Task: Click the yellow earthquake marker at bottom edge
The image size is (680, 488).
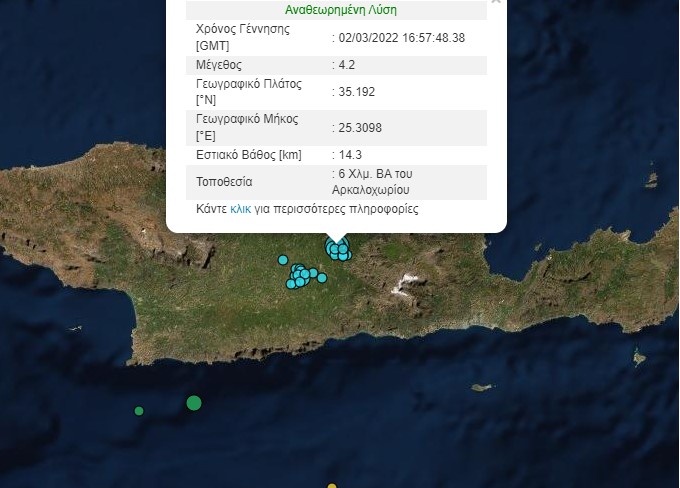Action: tap(332, 486)
